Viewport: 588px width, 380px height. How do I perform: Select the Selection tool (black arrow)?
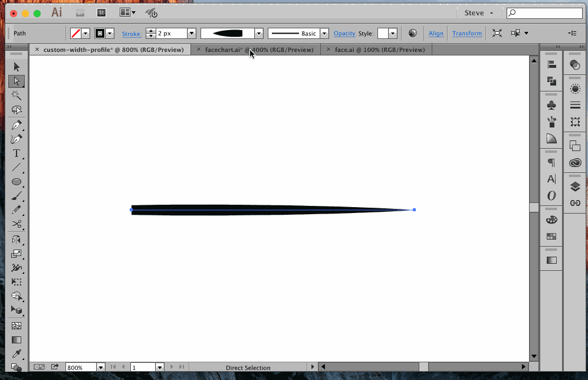click(17, 67)
